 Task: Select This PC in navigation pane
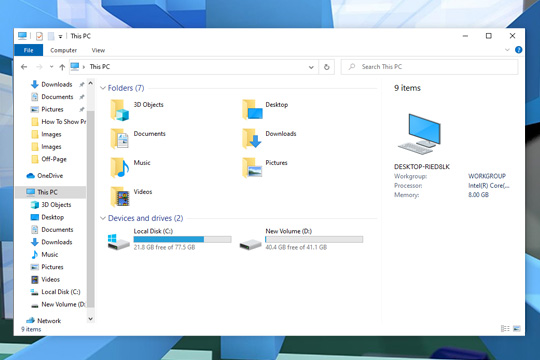(50, 192)
